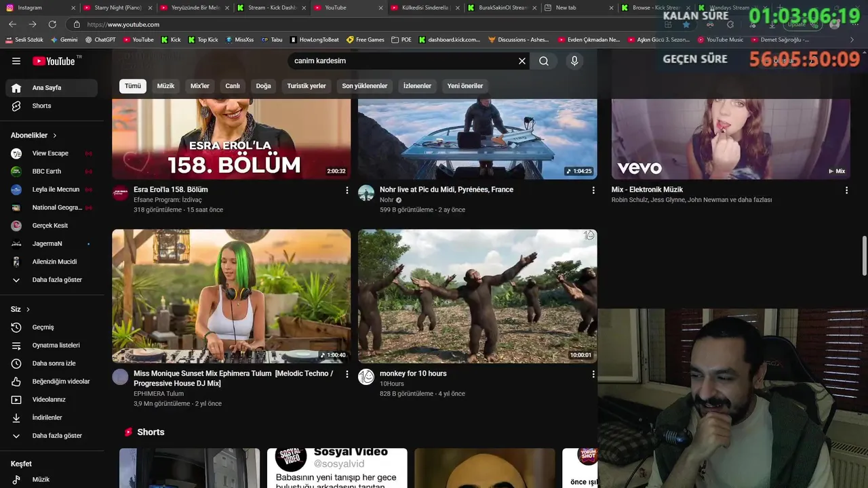Click the browser address bar URL

pyautogui.click(x=123, y=24)
